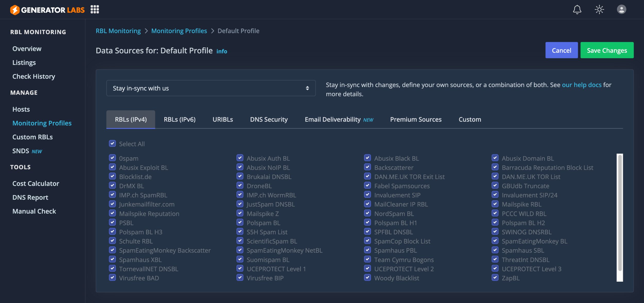Open the URIBLs tab
The height and width of the screenshot is (303, 644).
tap(223, 119)
